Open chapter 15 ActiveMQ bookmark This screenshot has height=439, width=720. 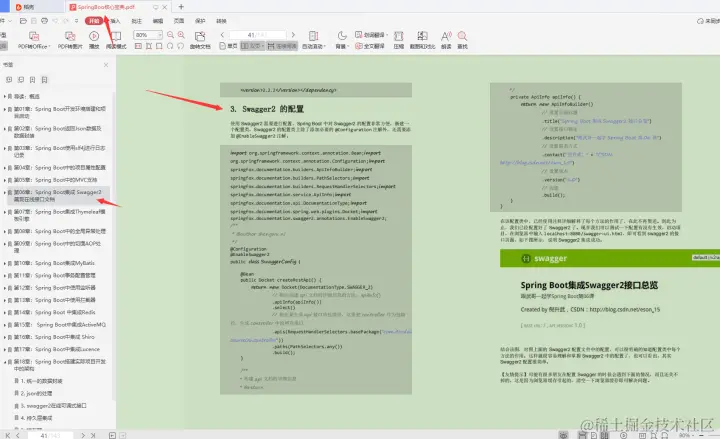tap(60, 325)
